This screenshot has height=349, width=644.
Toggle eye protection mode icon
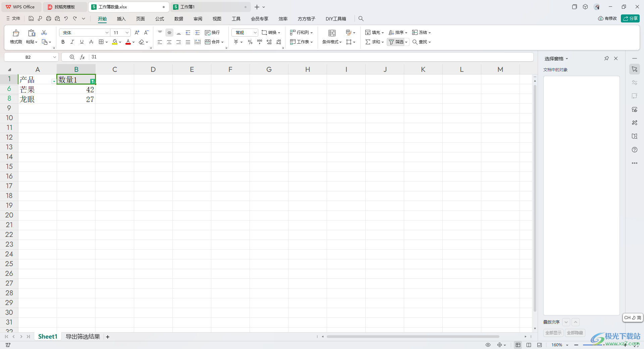pos(488,345)
